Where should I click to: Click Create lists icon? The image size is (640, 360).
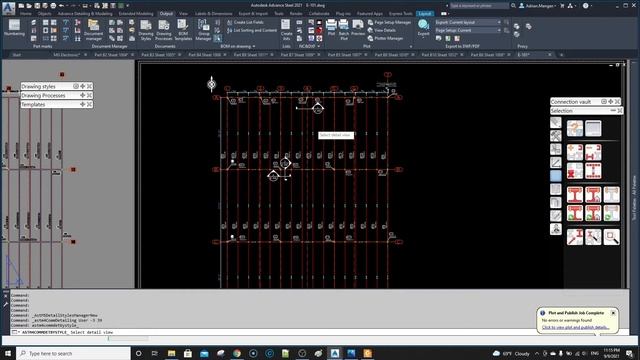tap(287, 30)
